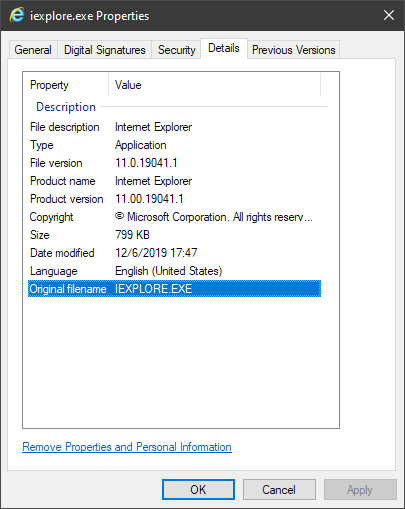Open the Digital Signatures tab
This screenshot has height=509, width=405.
pos(105,50)
